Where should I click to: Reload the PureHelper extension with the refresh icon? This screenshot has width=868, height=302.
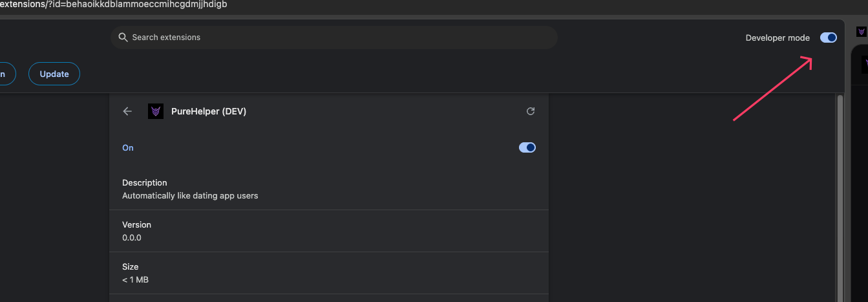pyautogui.click(x=531, y=111)
